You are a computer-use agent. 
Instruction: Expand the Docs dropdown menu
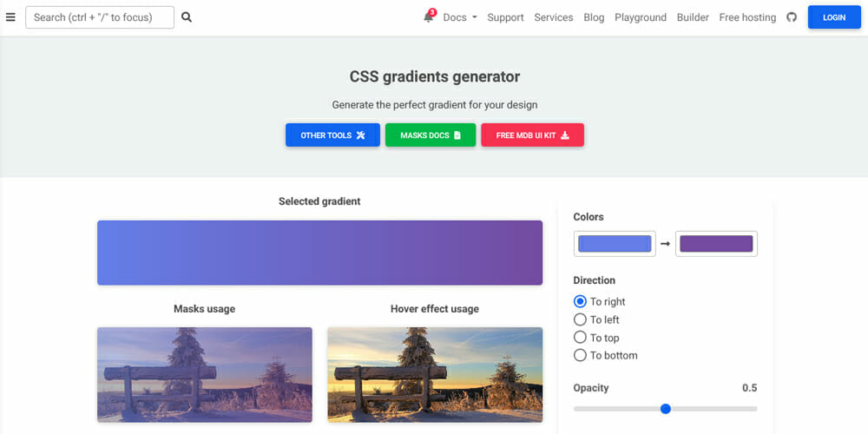(x=460, y=17)
